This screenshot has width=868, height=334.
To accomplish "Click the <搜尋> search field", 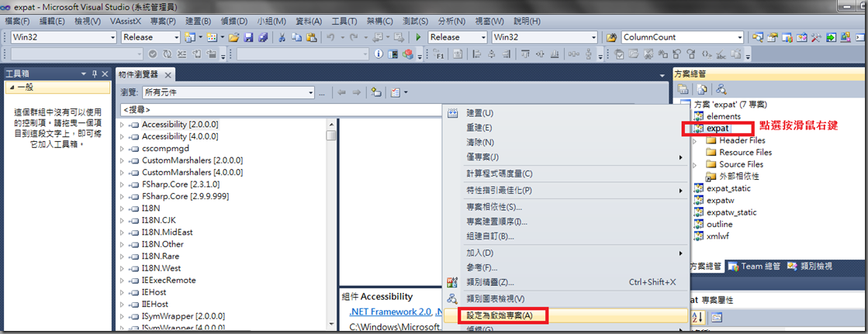I will pos(281,110).
